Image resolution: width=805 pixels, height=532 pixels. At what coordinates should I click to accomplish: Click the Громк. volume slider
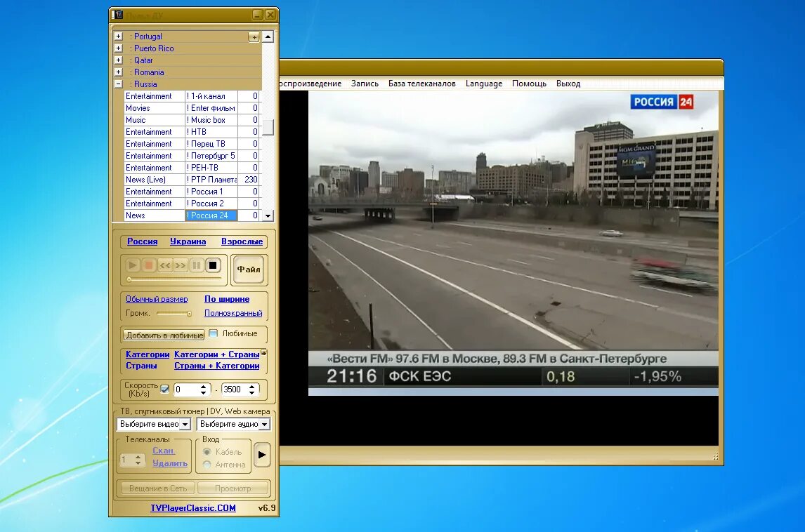coord(174,314)
